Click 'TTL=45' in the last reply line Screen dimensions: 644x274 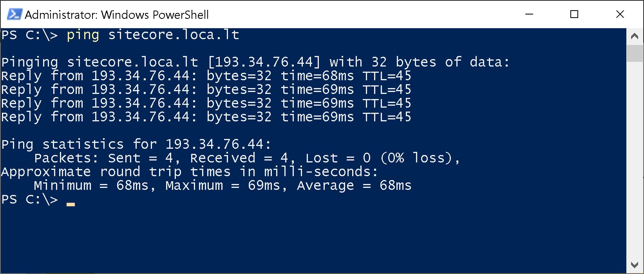click(387, 117)
